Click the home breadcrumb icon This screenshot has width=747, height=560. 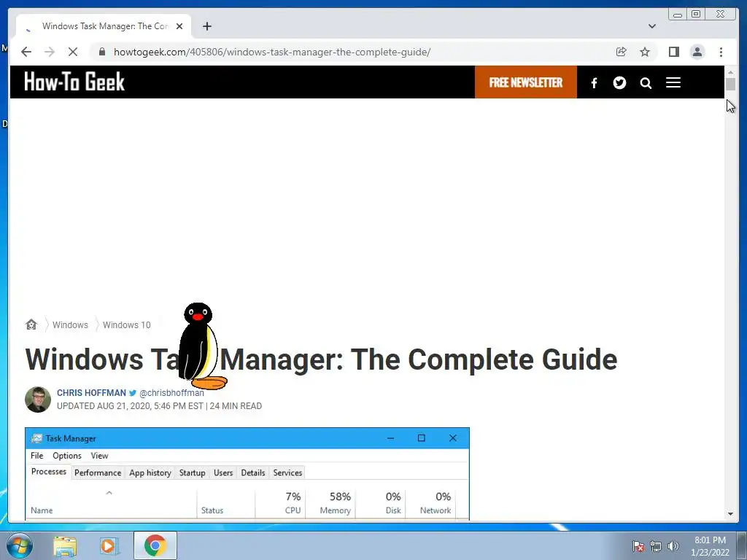pyautogui.click(x=31, y=324)
